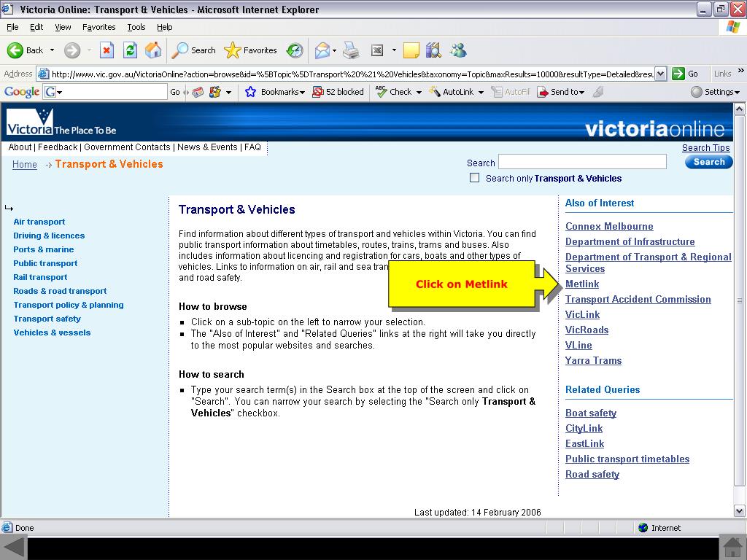The width and height of the screenshot is (747, 560).
Task: Click the spell Check button in Google toolbar
Action: (x=393, y=92)
